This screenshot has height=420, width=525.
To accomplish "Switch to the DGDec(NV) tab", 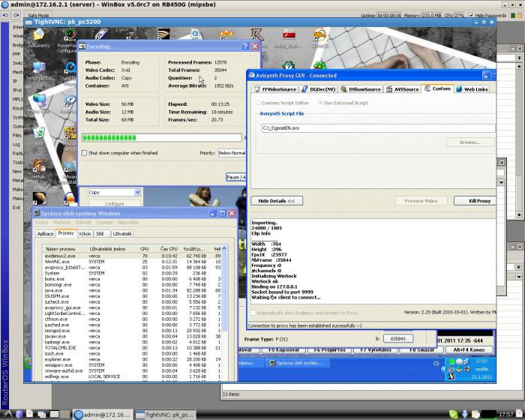I will (x=319, y=89).
